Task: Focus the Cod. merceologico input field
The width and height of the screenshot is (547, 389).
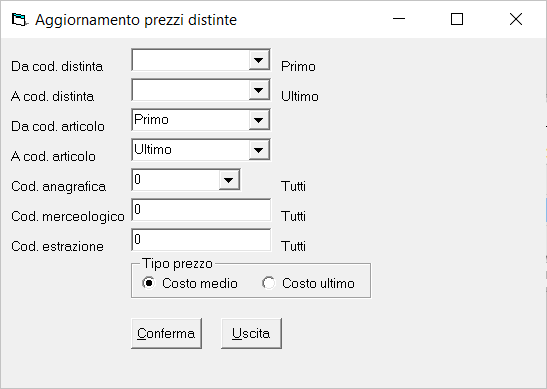Action: click(x=201, y=210)
